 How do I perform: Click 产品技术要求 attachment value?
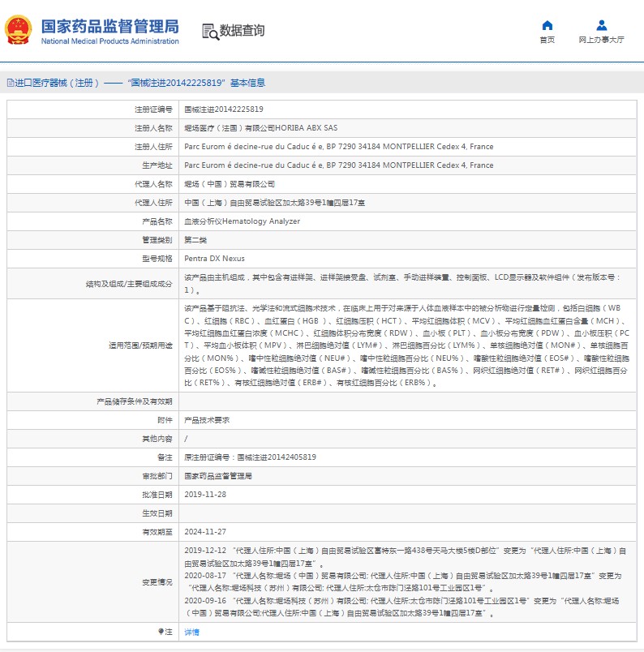(207, 420)
